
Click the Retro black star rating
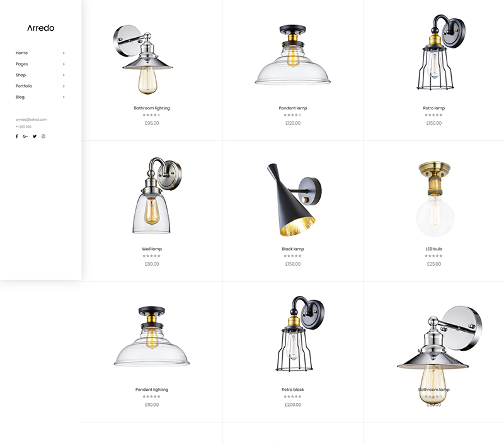click(x=292, y=397)
